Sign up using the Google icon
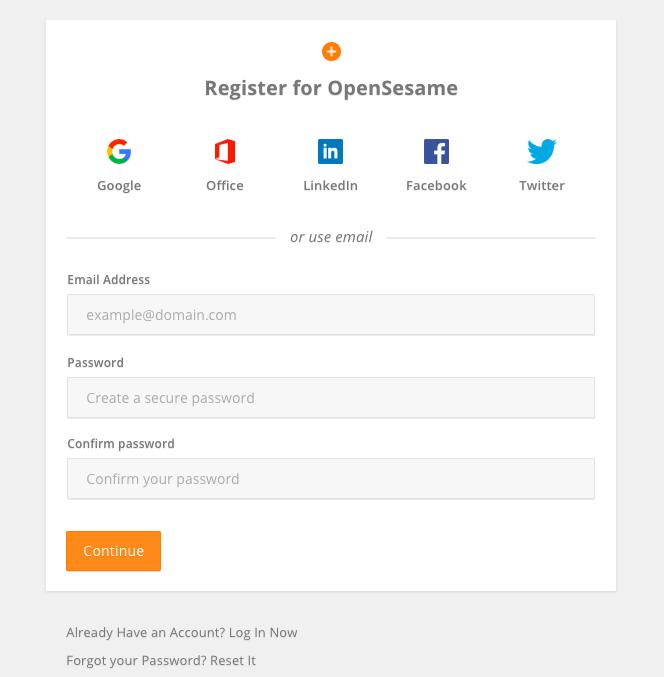This screenshot has width=664, height=677. [x=119, y=152]
